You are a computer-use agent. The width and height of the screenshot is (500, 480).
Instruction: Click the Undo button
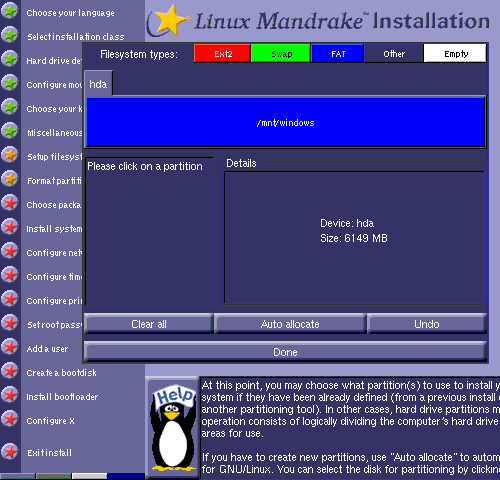coord(427,324)
